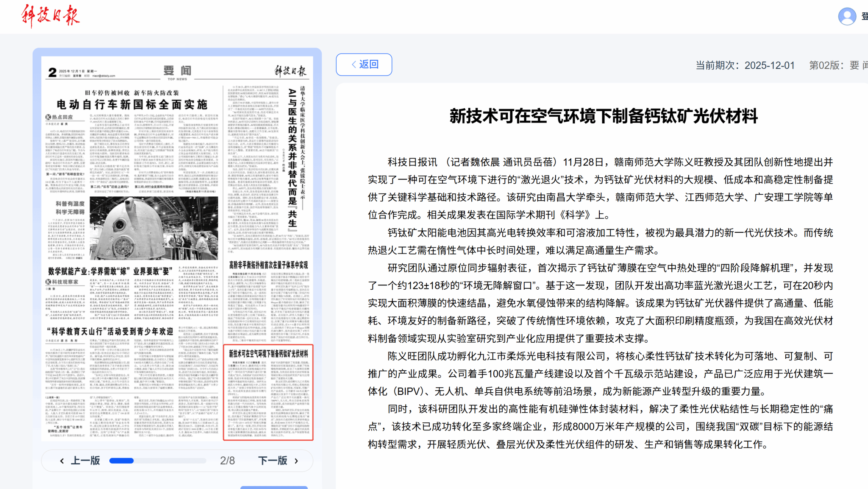Click the right chevron beside 下一版
Viewport: 868px width, 489px height.
point(296,461)
